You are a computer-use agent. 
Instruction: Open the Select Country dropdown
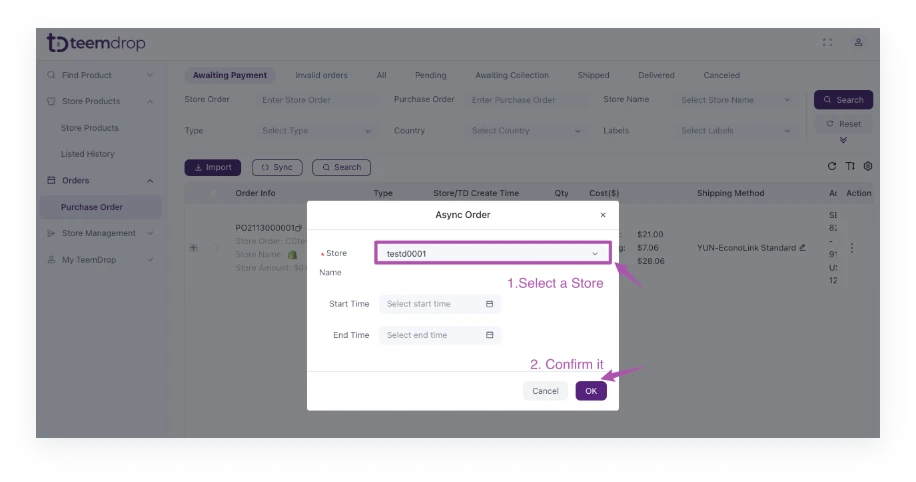click(x=524, y=131)
